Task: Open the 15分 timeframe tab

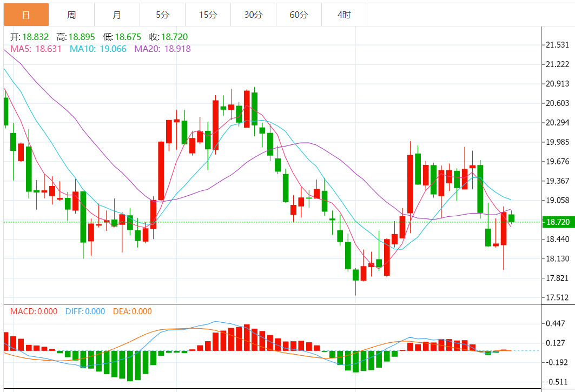Action: (208, 15)
